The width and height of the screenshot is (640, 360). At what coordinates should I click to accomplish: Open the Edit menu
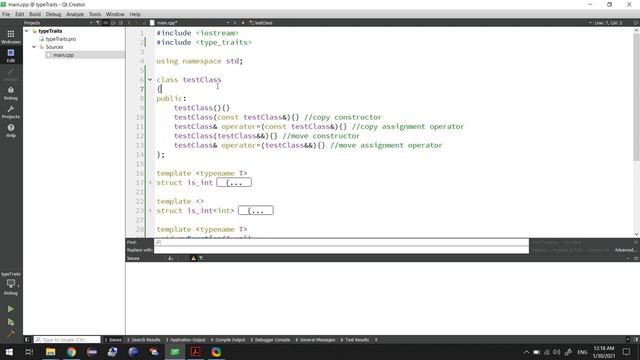(x=20, y=14)
